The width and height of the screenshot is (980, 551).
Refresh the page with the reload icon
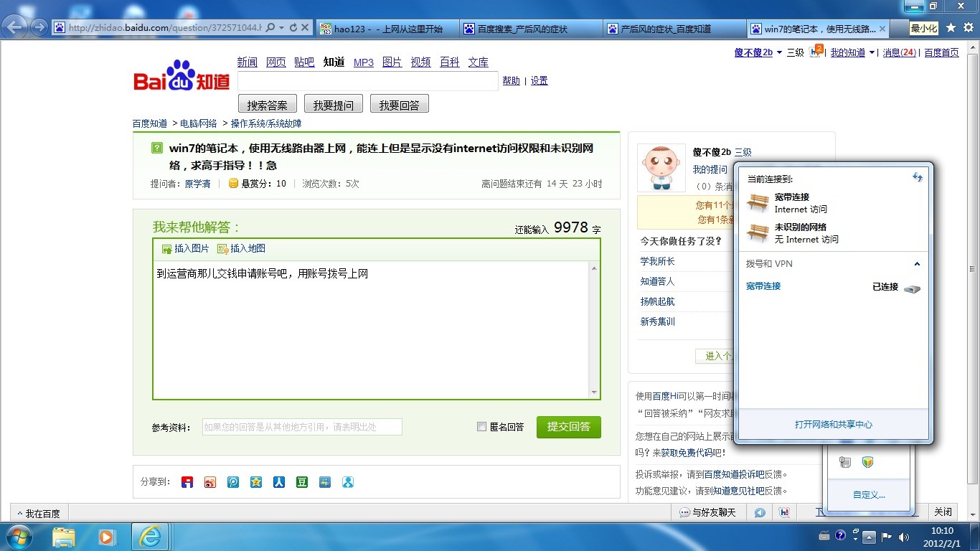tap(293, 28)
